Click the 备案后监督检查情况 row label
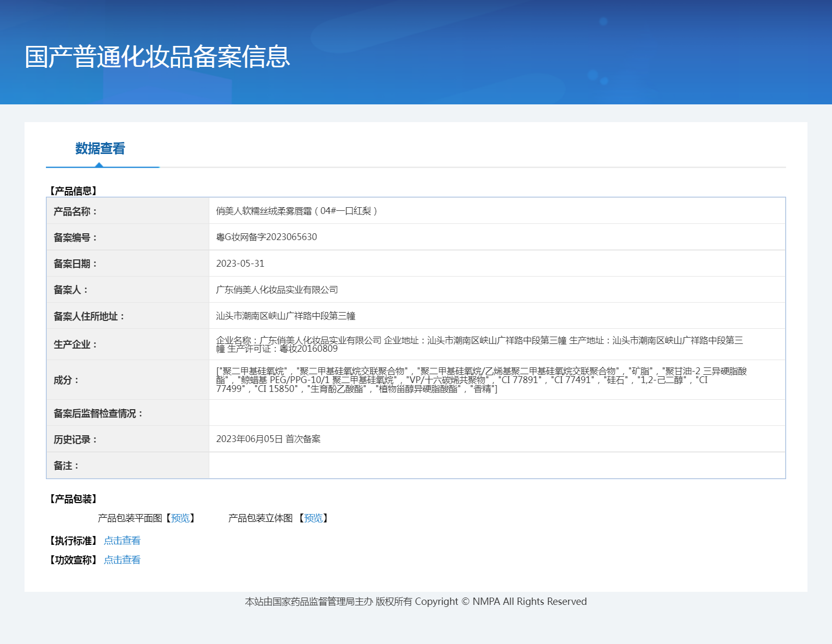Image resolution: width=832 pixels, height=644 pixels. click(98, 413)
